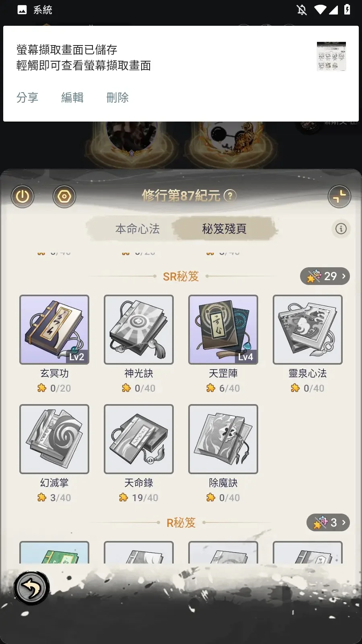
Task: Open the hexagon settings icon
Action: pos(64,196)
